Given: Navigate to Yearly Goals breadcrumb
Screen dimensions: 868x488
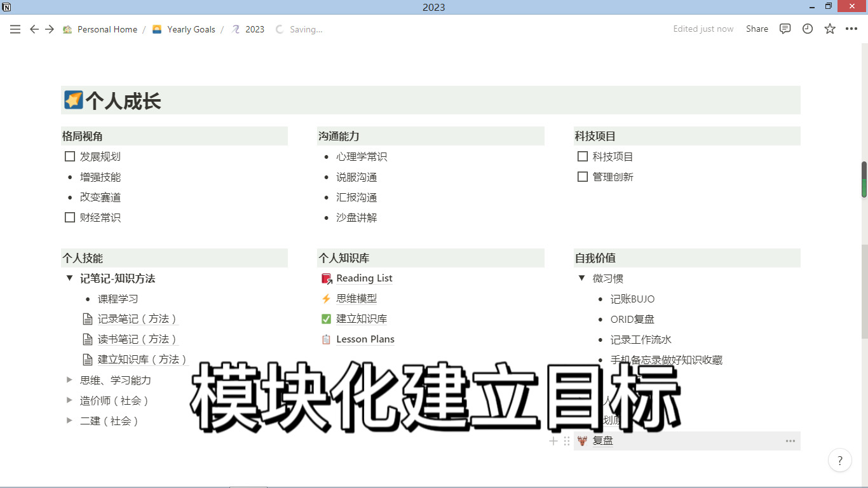Looking at the screenshot, I should (x=191, y=29).
